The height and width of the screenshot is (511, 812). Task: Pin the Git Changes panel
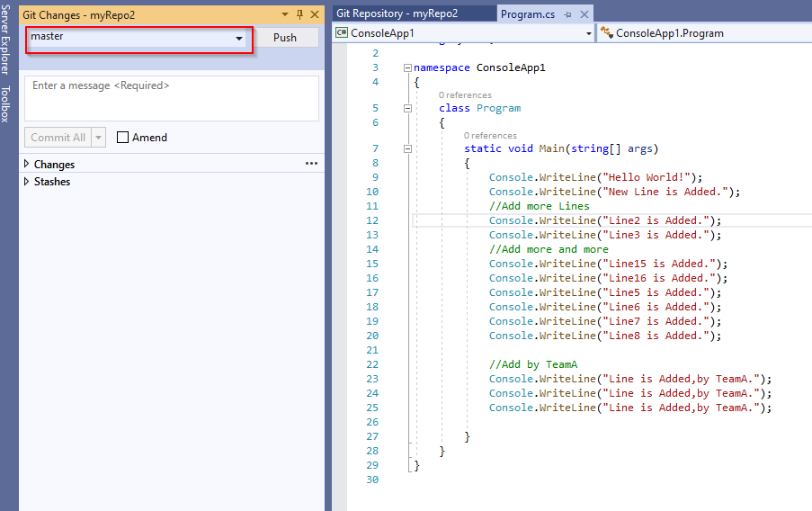tap(299, 14)
